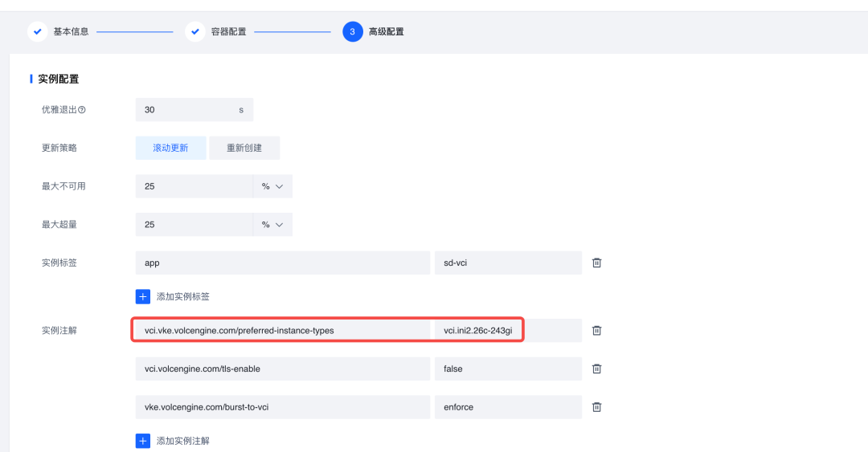Edit the 最大不可用 value 25
This screenshot has height=452, width=868.
tap(194, 186)
